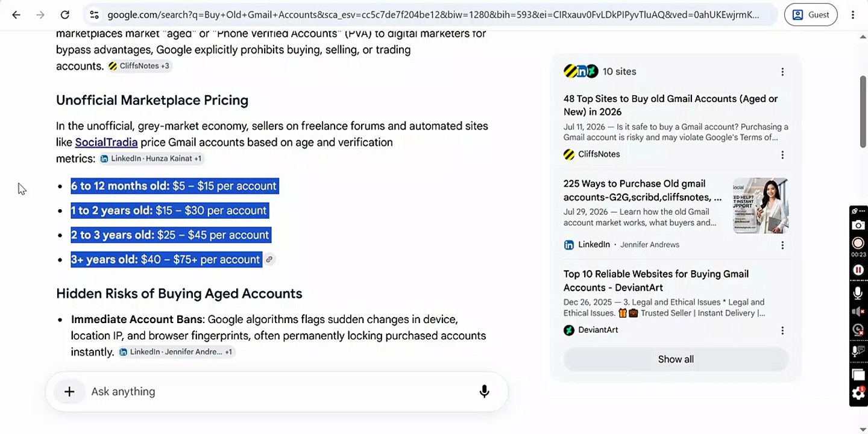The image size is (868, 434).
Task: Reload the current page
Action: pyautogui.click(x=65, y=15)
